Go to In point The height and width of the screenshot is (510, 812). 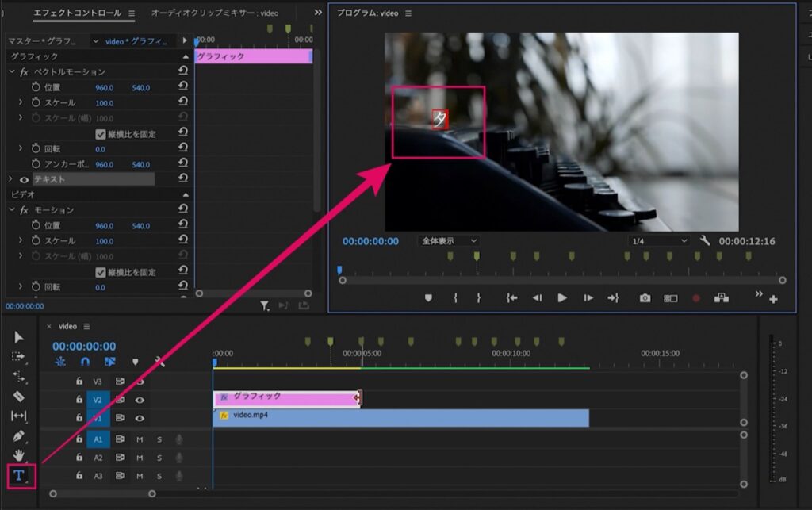[511, 297]
